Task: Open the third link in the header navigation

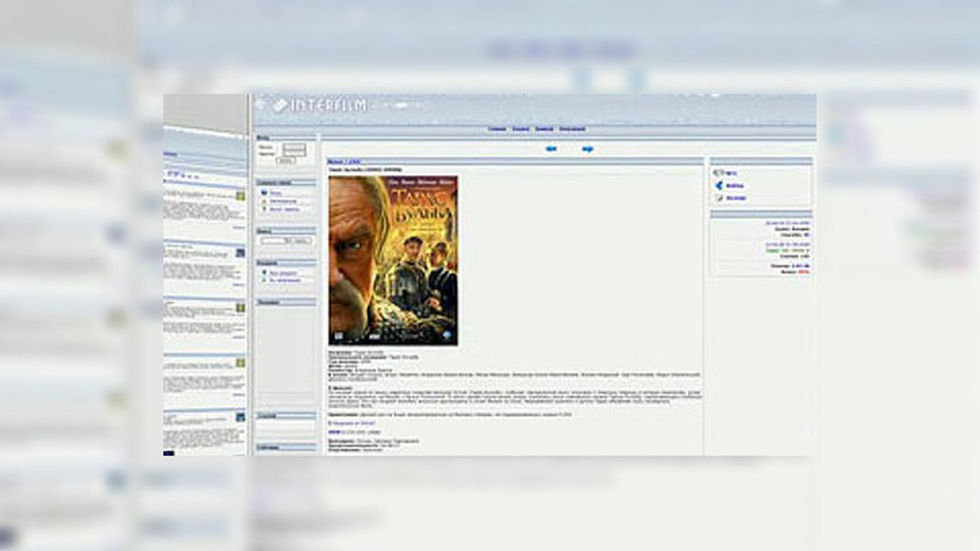Action: 544,129
